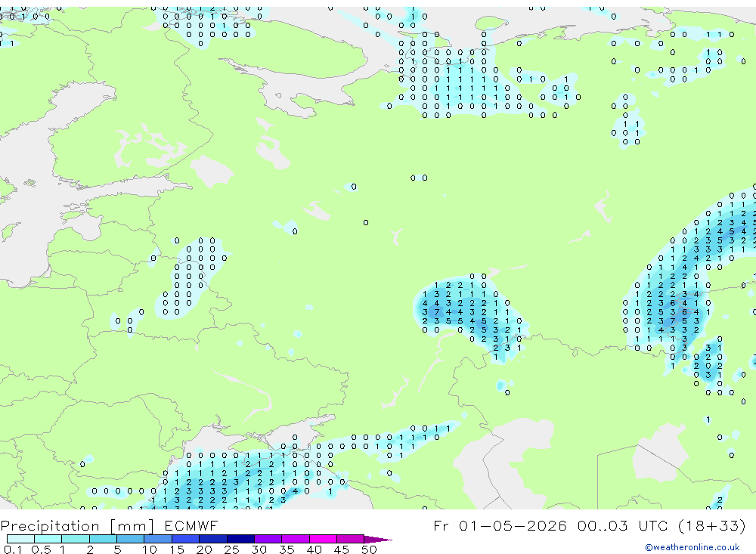Click the '50' legend scale label

point(370,549)
